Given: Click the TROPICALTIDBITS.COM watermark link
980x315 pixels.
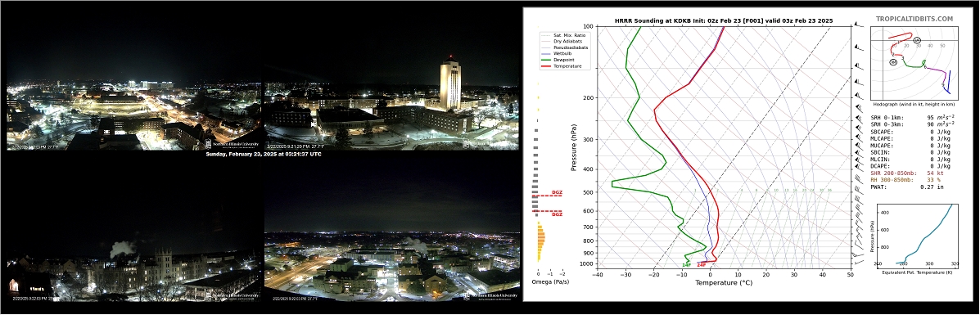Looking at the screenshot, I should tap(915, 20).
